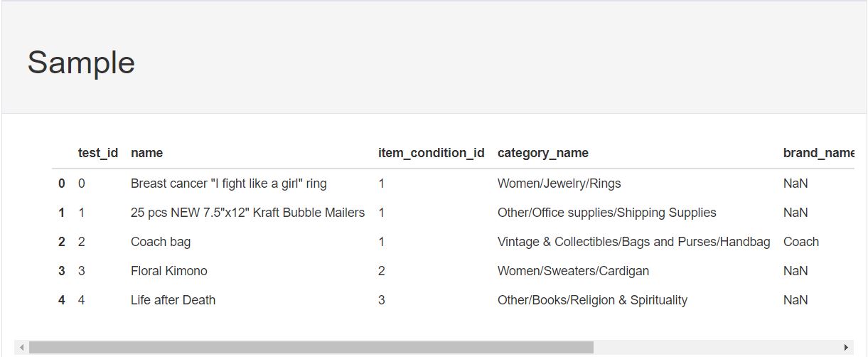
Task: Click the Sample heading
Action: click(81, 63)
